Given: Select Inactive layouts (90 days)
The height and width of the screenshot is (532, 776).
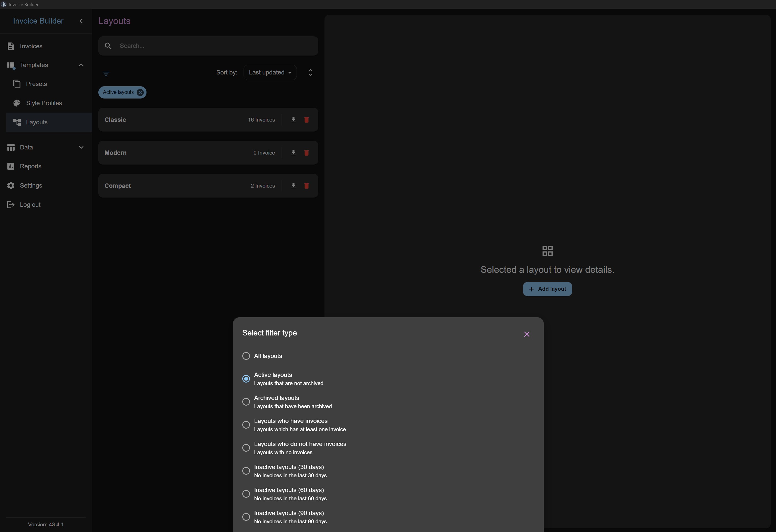Looking at the screenshot, I should 246,517.
